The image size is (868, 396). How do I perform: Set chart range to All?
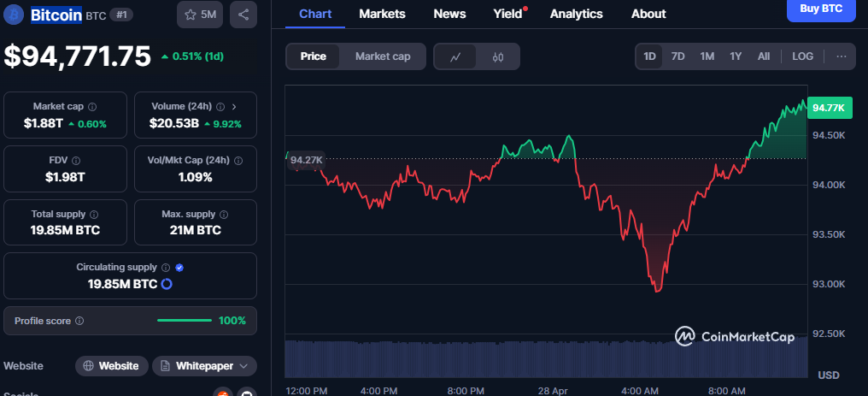click(x=764, y=56)
